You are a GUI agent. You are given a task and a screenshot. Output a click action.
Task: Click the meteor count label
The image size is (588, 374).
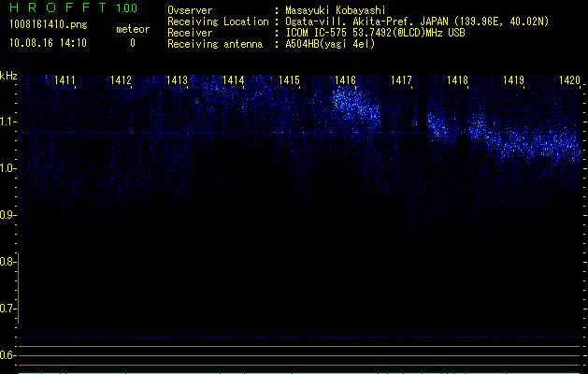(133, 29)
